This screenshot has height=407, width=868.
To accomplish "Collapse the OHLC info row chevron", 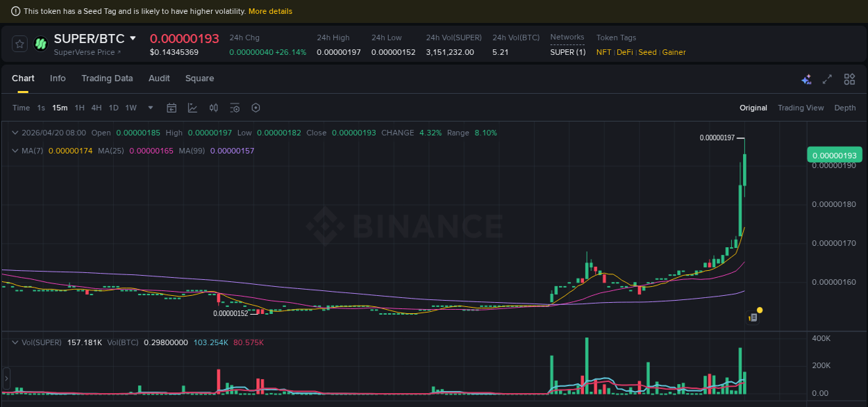I will pyautogui.click(x=15, y=133).
